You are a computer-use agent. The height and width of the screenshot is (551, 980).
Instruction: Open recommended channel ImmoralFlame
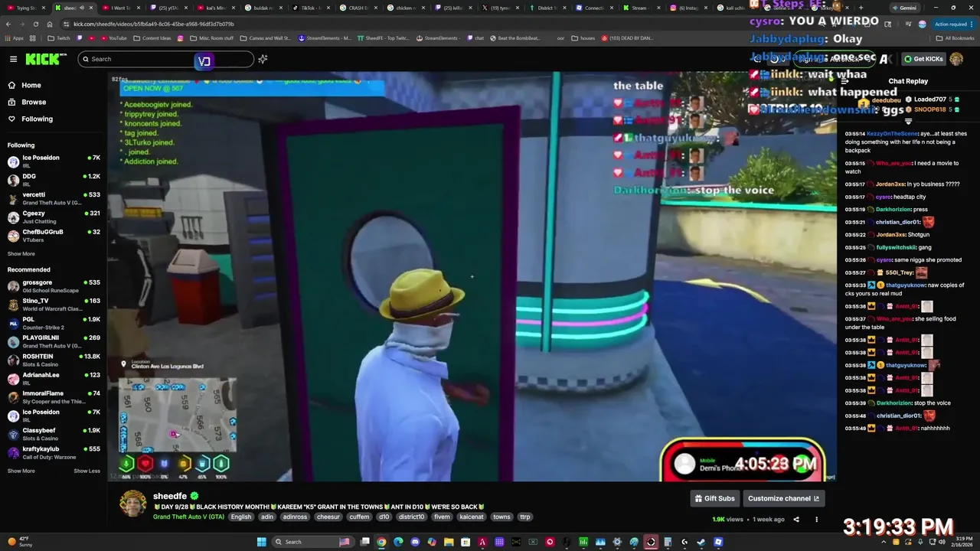pos(54,396)
